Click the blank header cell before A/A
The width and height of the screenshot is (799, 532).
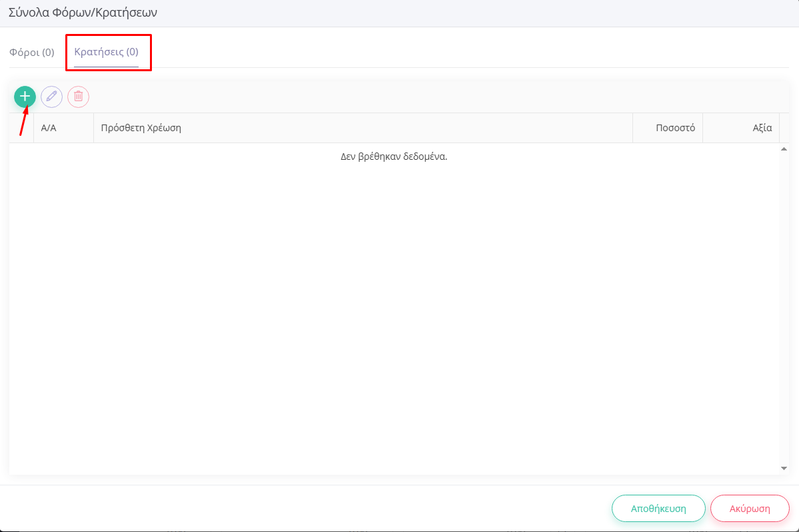click(21, 128)
